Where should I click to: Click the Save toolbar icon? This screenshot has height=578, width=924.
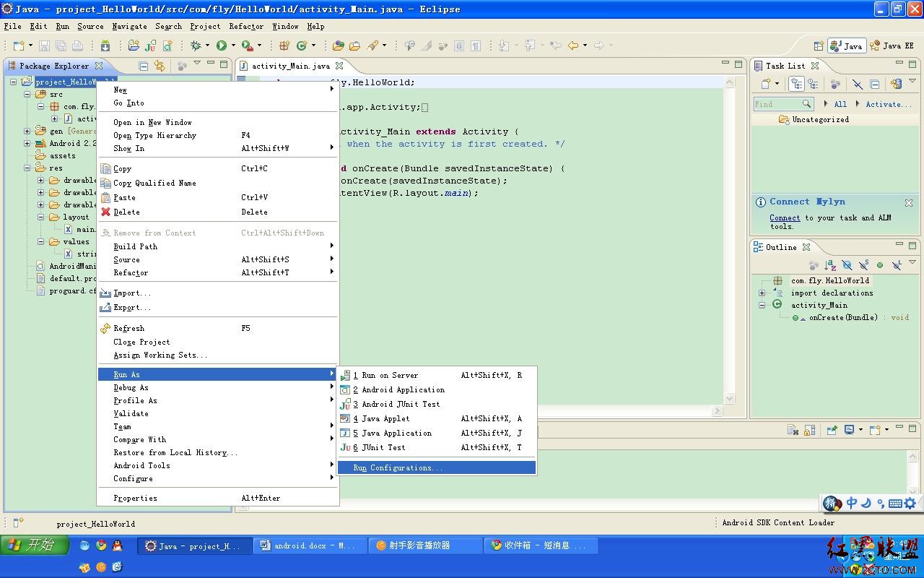pyautogui.click(x=44, y=46)
